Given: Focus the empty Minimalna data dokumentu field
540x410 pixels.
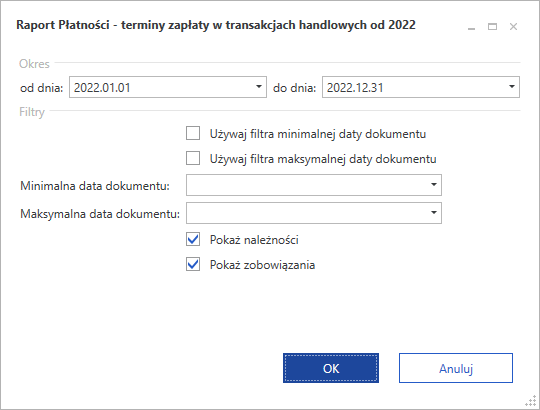Looking at the screenshot, I should pos(307,185).
